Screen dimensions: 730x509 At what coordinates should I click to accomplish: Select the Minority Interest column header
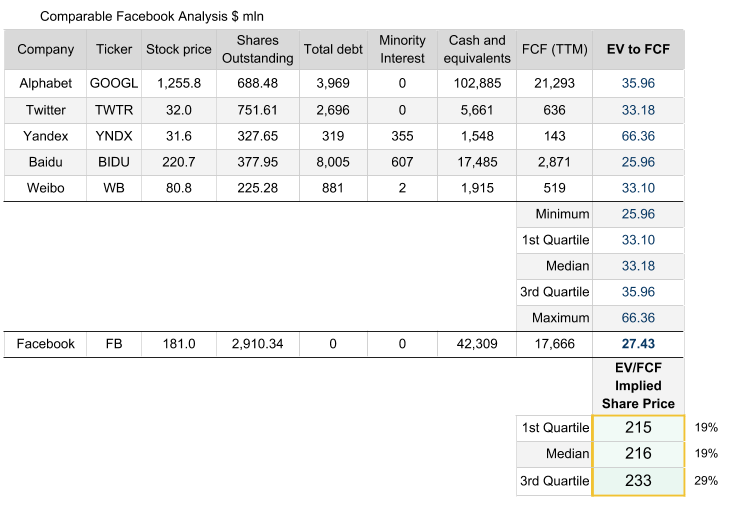(402, 49)
